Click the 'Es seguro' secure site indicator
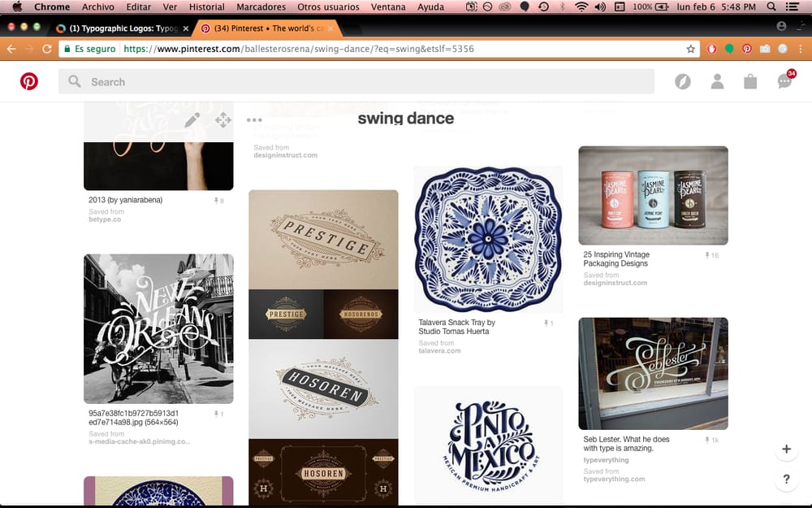The height and width of the screenshot is (508, 812). pos(89,49)
